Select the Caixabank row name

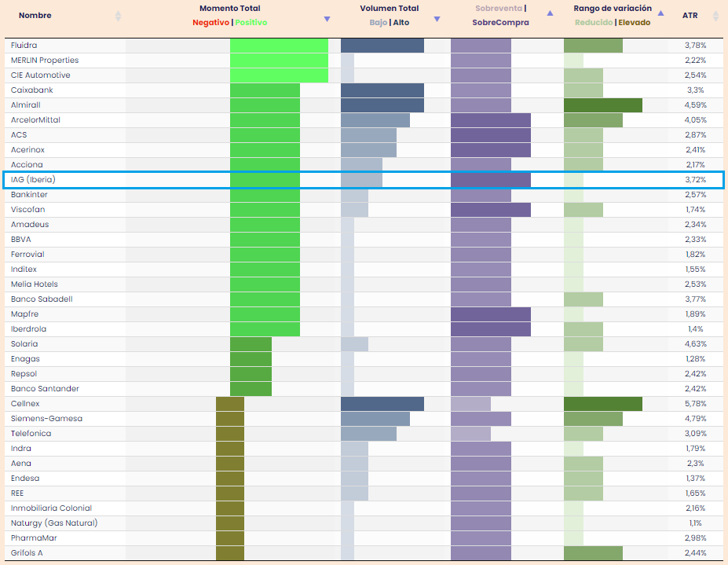click(x=31, y=90)
